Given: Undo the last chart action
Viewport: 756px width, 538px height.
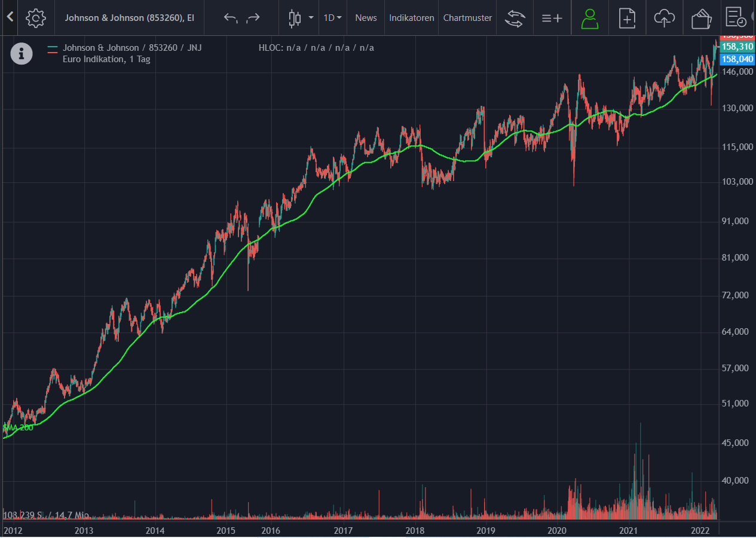Looking at the screenshot, I should pyautogui.click(x=230, y=18).
